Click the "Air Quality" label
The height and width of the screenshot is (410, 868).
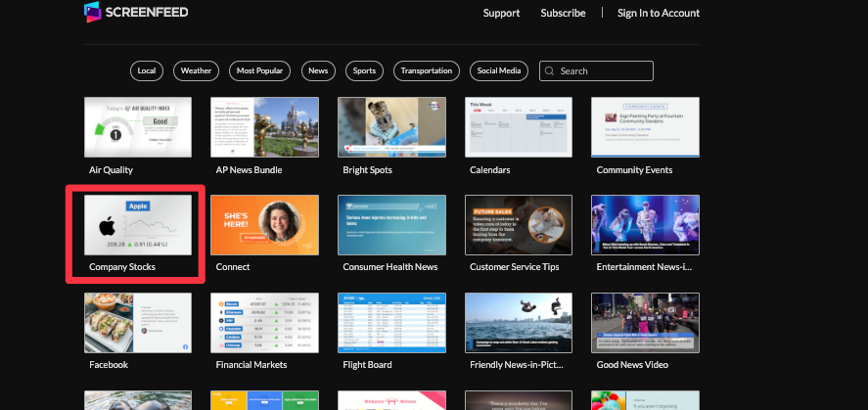coord(111,170)
